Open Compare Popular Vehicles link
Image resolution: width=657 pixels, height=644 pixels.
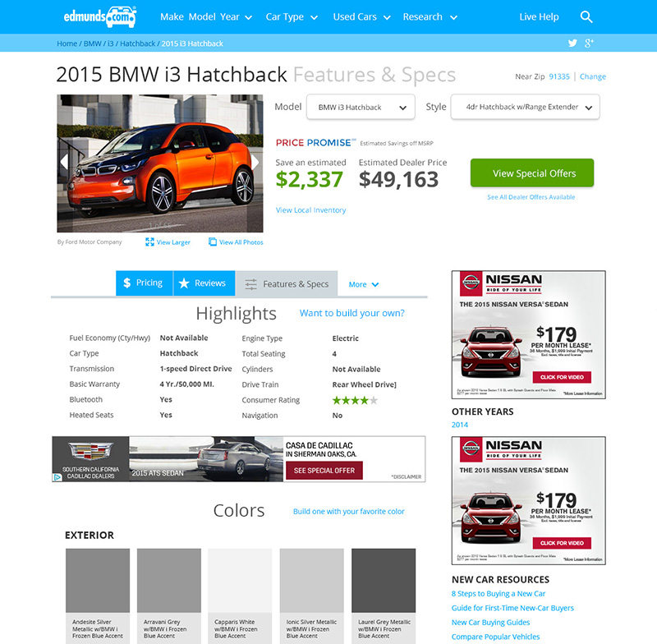tap(496, 637)
